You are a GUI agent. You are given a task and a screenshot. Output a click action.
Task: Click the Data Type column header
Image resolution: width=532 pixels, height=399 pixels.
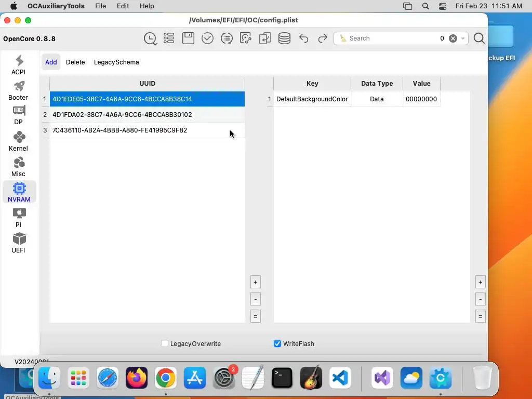point(377,84)
